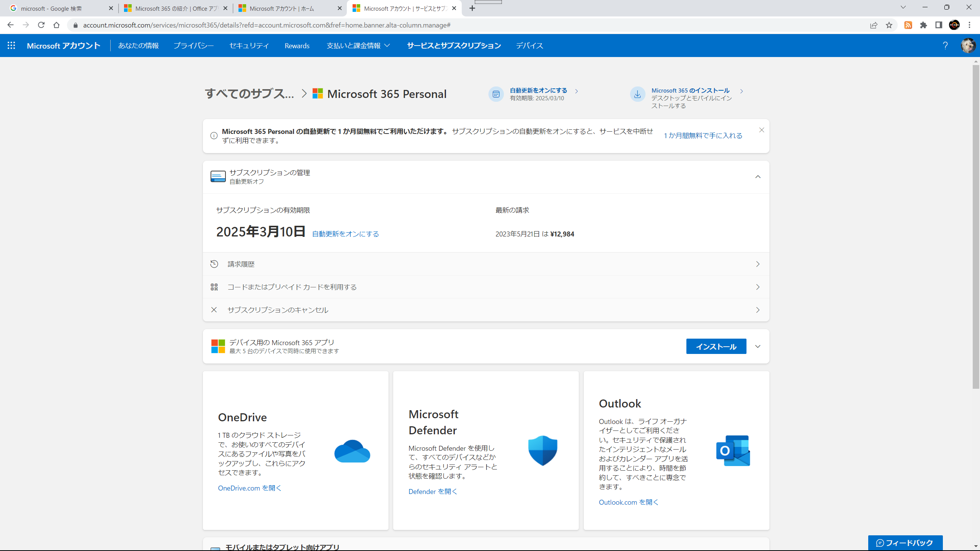This screenshot has height=551, width=980.
Task: Click the Outlook app icon
Action: [733, 450]
